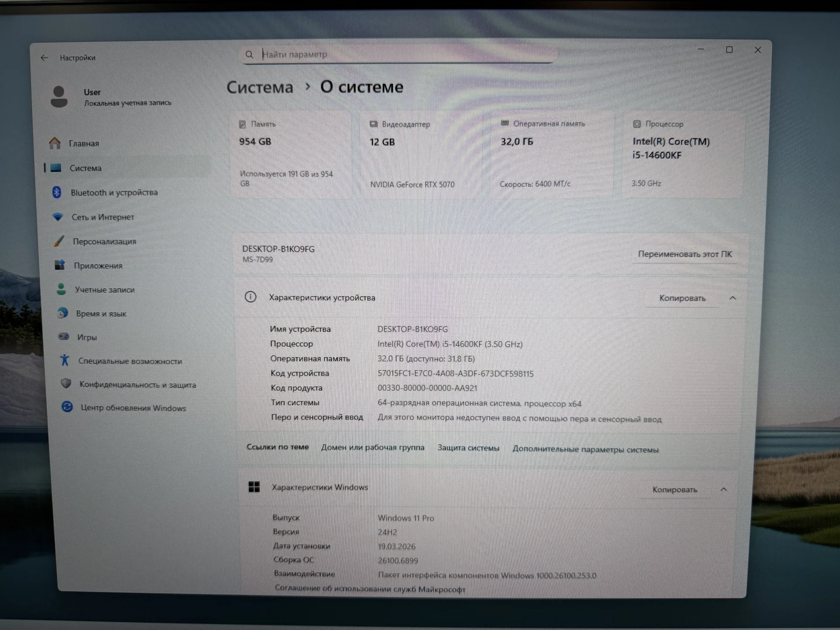This screenshot has height=630, width=840.
Task: Open Дополнительные параметры системы link
Action: click(585, 449)
